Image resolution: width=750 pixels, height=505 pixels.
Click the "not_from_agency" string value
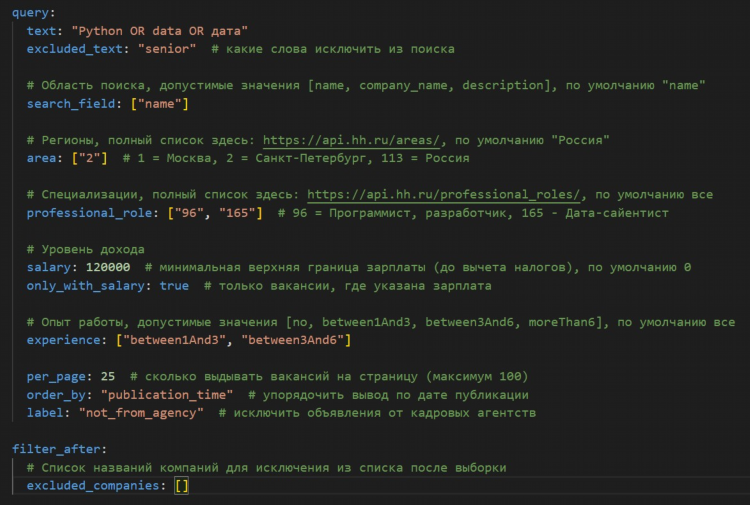click(x=141, y=413)
